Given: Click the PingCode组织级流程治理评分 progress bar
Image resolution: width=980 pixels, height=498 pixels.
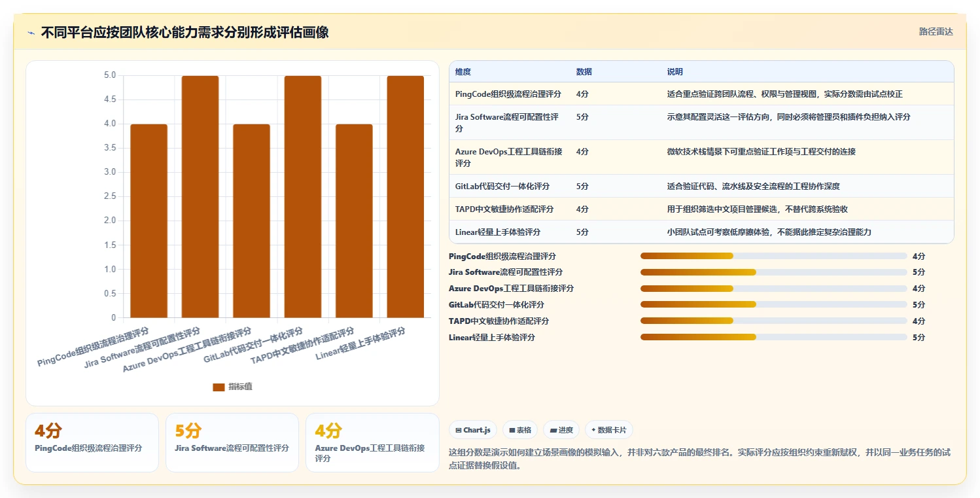Looking at the screenshot, I should (x=774, y=256).
